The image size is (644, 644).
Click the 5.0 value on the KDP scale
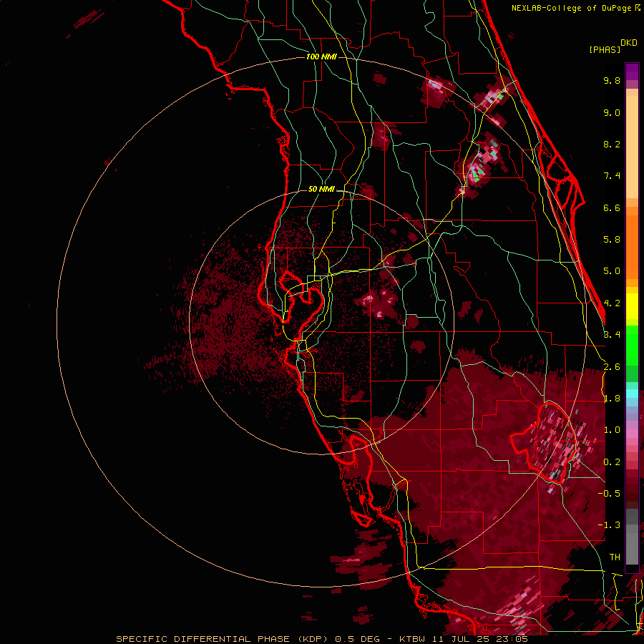coord(612,271)
